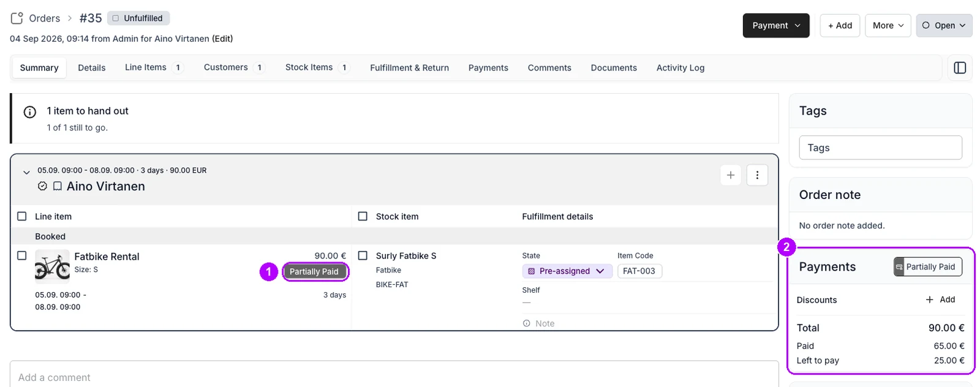
Task: Toggle the side panel layout icon
Action: tap(960, 68)
